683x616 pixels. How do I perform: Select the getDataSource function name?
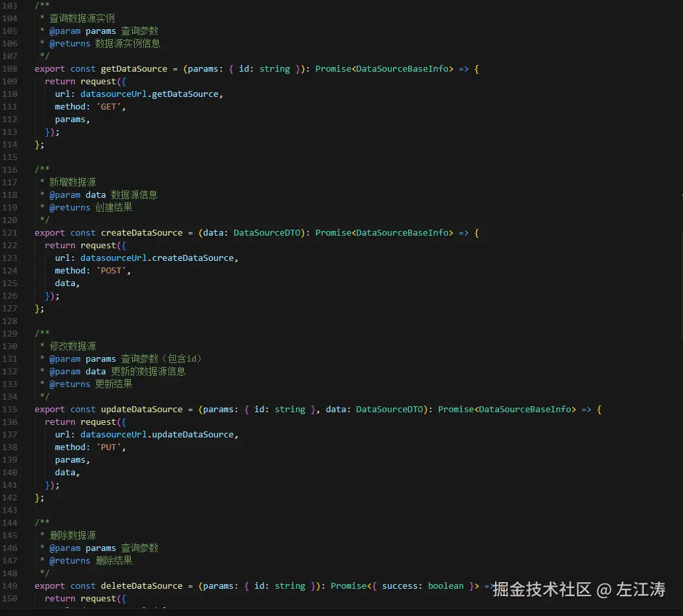coord(134,68)
